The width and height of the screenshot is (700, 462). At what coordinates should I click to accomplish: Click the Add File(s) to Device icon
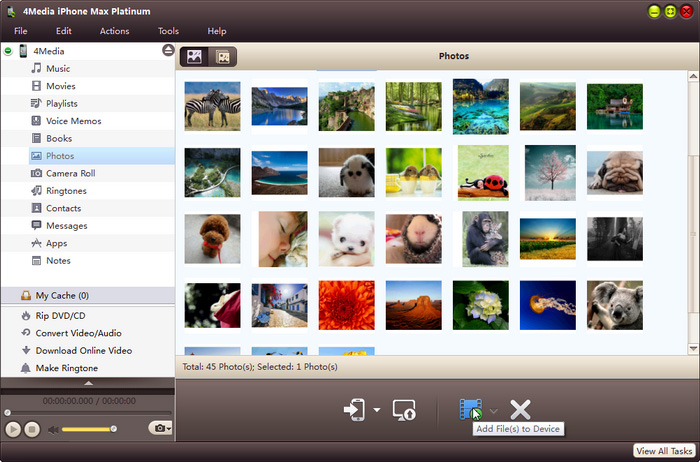[x=469, y=409]
